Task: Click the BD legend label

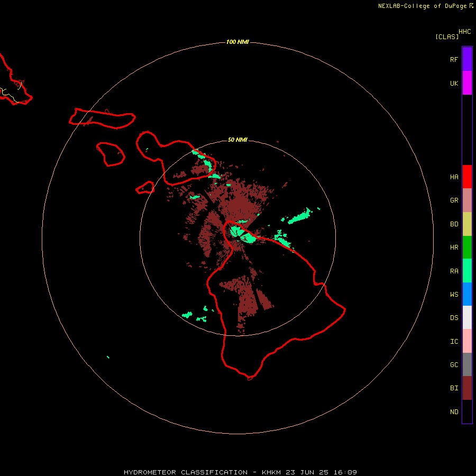Action: pos(454,224)
